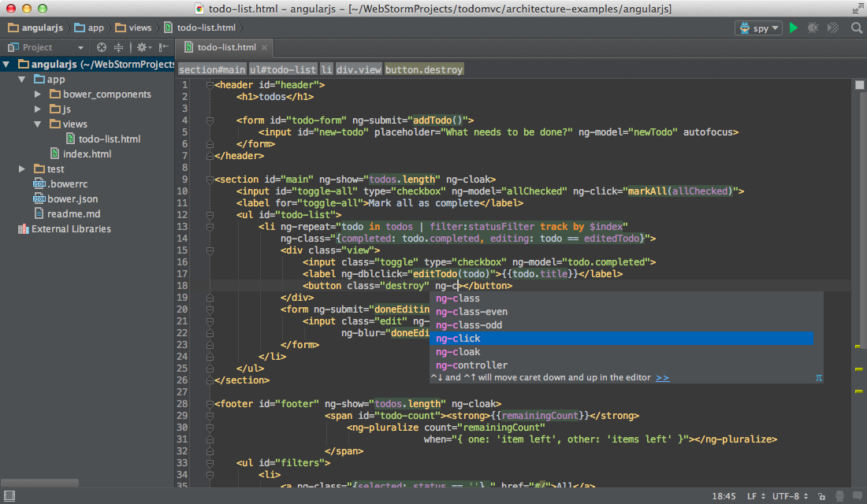This screenshot has height=504, width=867.
Task: Change line separator via LF selector
Action: 755,496
